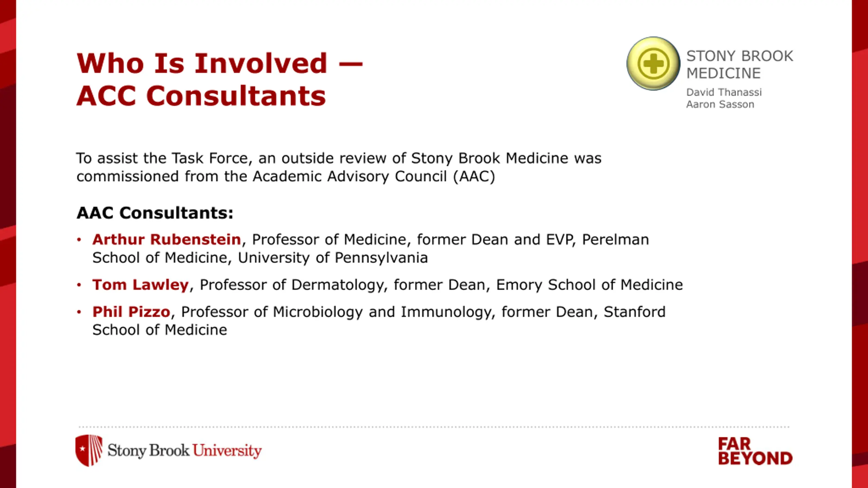Click the name David Thanassi
The width and height of the screenshot is (868, 488).
(x=724, y=92)
